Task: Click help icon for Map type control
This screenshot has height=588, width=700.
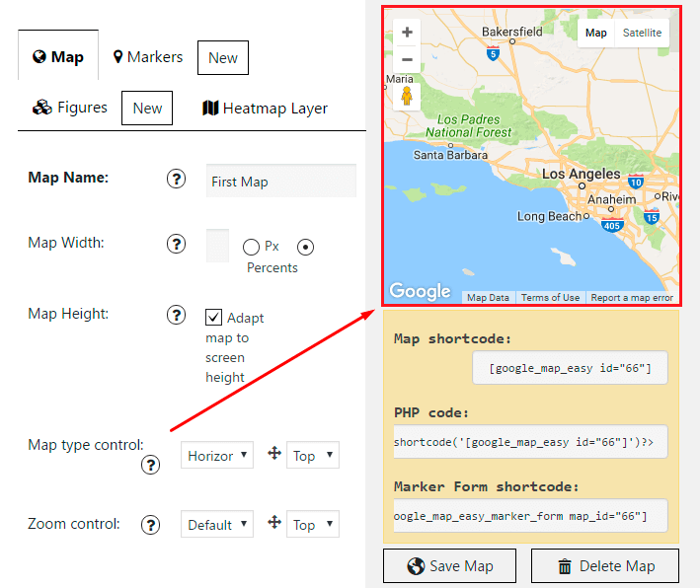Action: point(150,465)
